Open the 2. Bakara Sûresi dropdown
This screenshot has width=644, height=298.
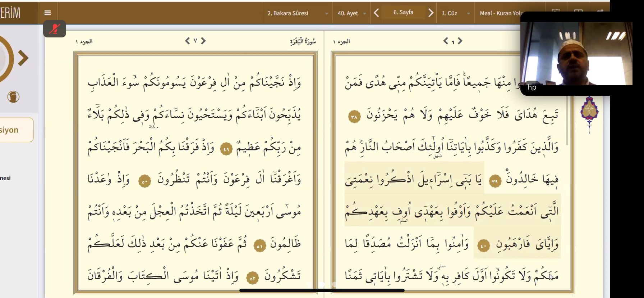pos(297,13)
